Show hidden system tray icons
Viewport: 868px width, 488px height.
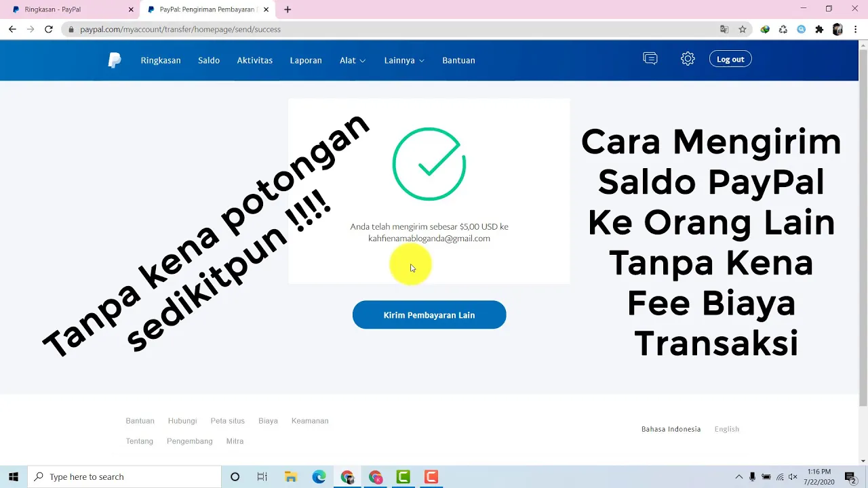point(738,476)
